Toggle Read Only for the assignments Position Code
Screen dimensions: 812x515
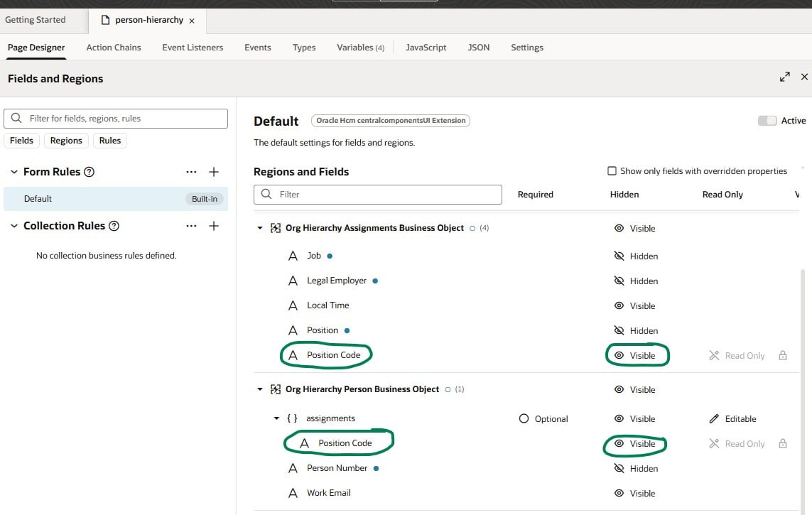tap(737, 443)
